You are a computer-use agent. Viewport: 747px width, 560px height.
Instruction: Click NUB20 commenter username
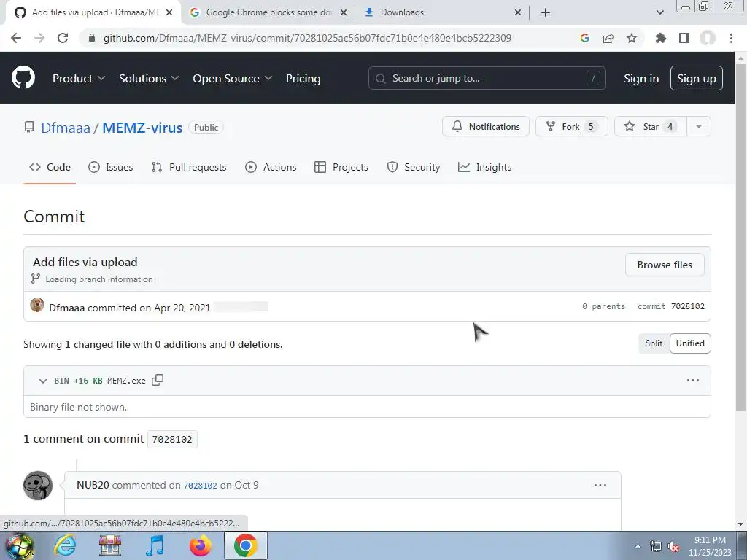click(93, 485)
